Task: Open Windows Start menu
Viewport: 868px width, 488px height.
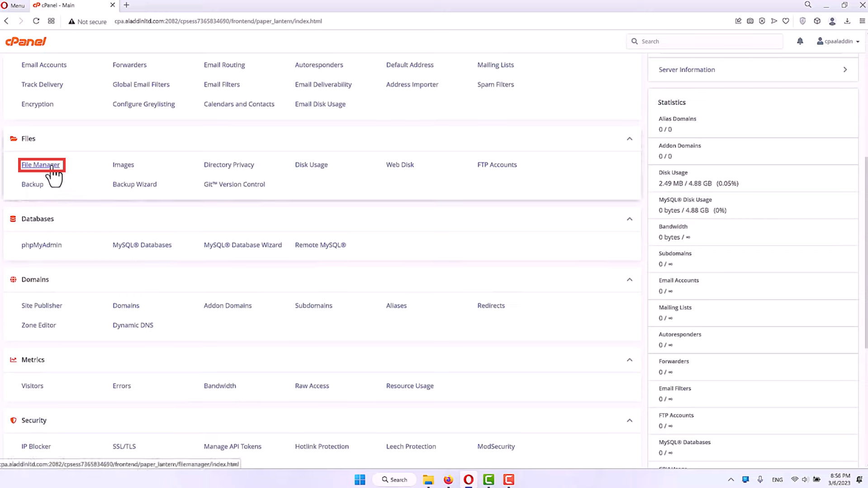Action: click(x=360, y=479)
